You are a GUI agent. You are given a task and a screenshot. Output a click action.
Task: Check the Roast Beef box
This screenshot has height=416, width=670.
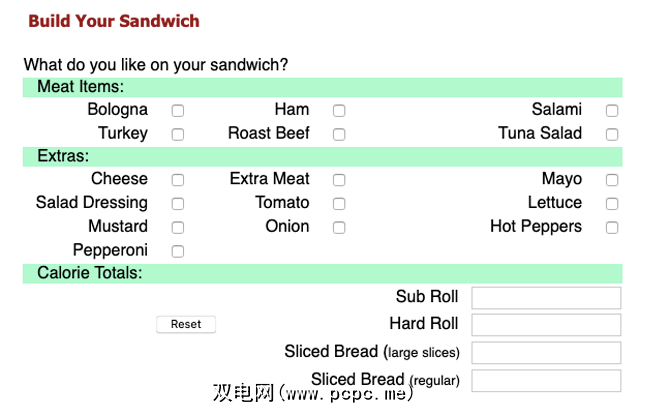click(339, 134)
